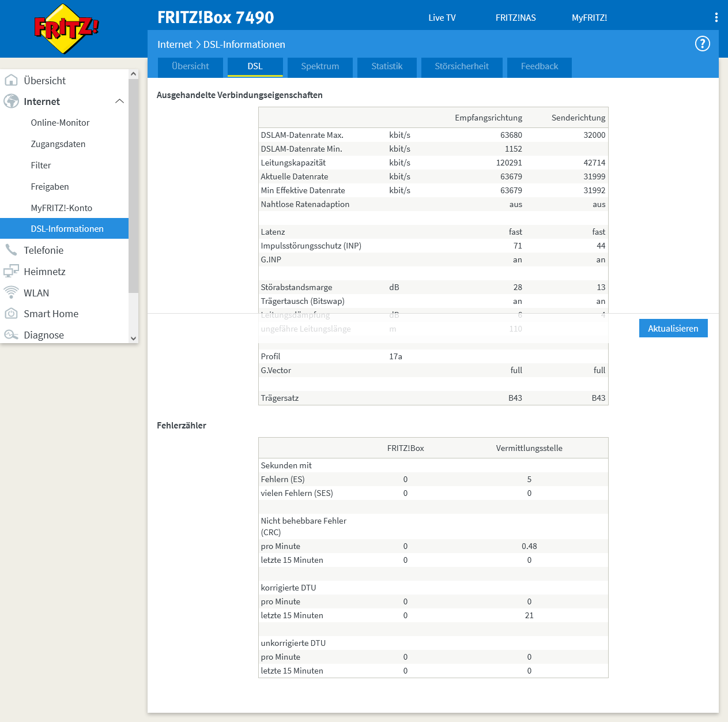Click the help question mark icon
728x722 pixels.
(x=702, y=43)
